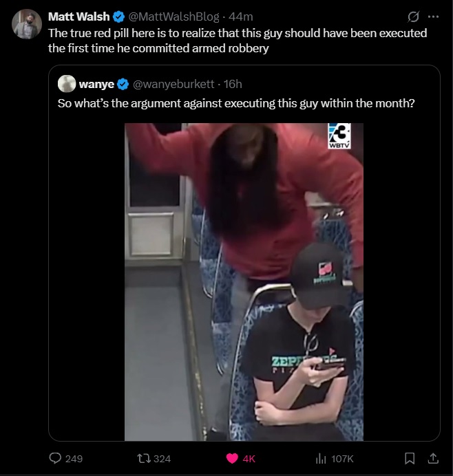453x476 pixels.
Task: Open the @MattWalshBlog handle
Action: click(x=173, y=17)
